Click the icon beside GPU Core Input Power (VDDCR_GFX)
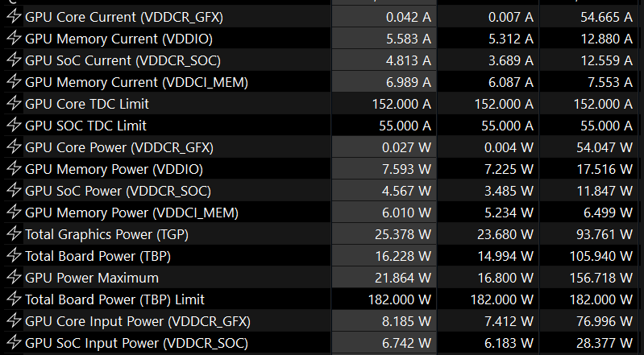Viewport: 644px width, 355px height. tap(13, 321)
